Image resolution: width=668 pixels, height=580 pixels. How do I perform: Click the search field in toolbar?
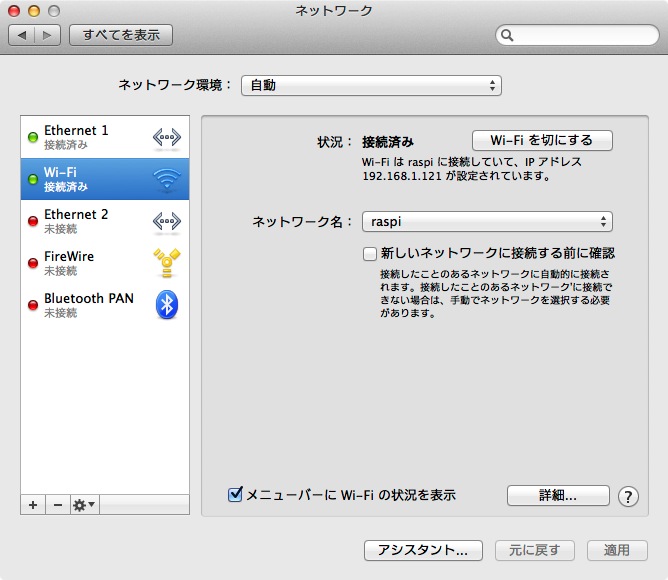(x=575, y=35)
